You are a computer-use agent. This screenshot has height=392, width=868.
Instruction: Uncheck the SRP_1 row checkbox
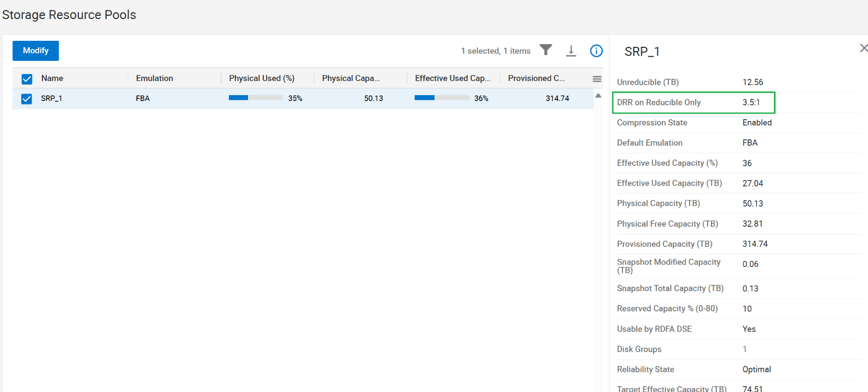[27, 99]
